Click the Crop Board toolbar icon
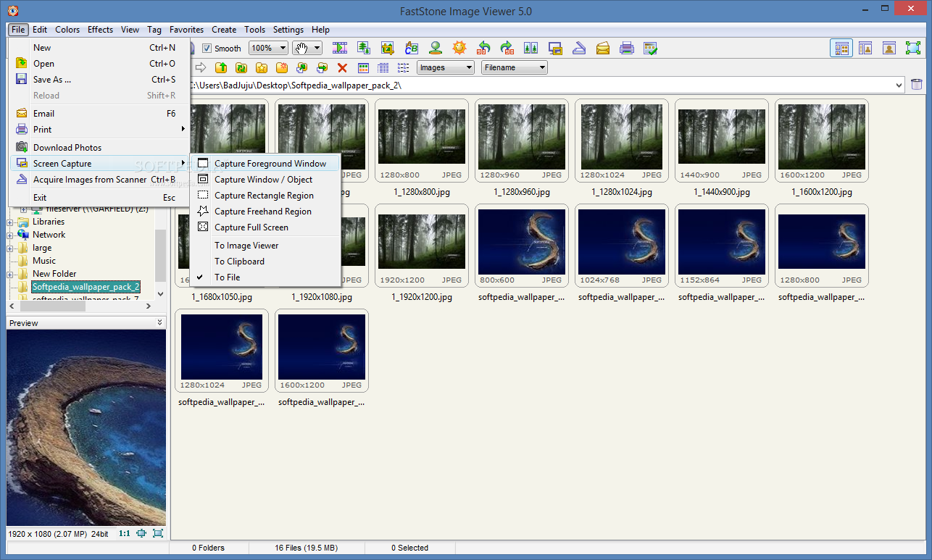 pyautogui.click(x=388, y=49)
